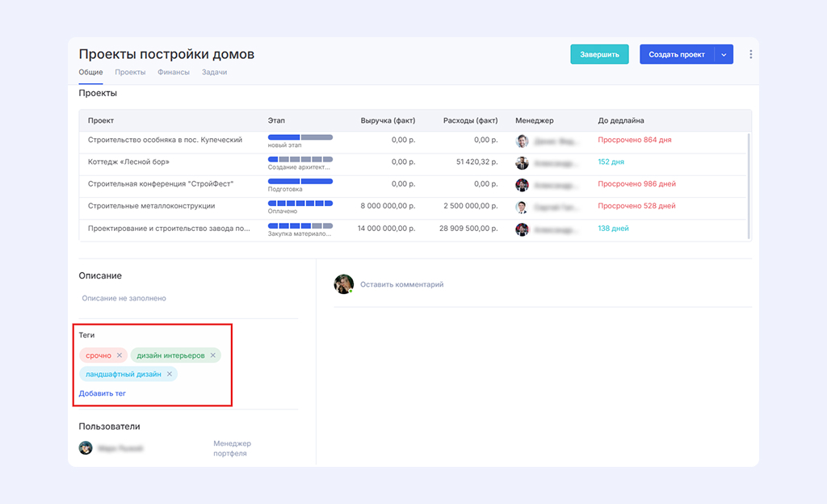Click manager avatar in Строительные металлоконструкции row

(522, 207)
